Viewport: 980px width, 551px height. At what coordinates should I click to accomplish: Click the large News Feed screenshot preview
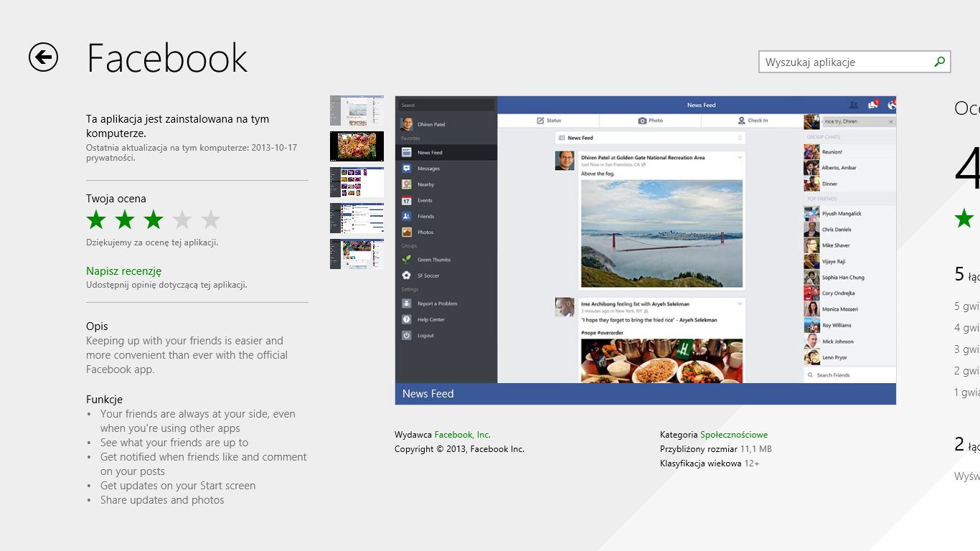click(646, 240)
